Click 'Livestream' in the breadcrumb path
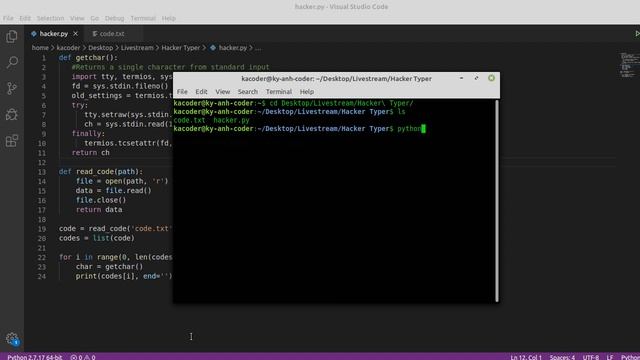This screenshot has height=360, width=640. click(137, 48)
